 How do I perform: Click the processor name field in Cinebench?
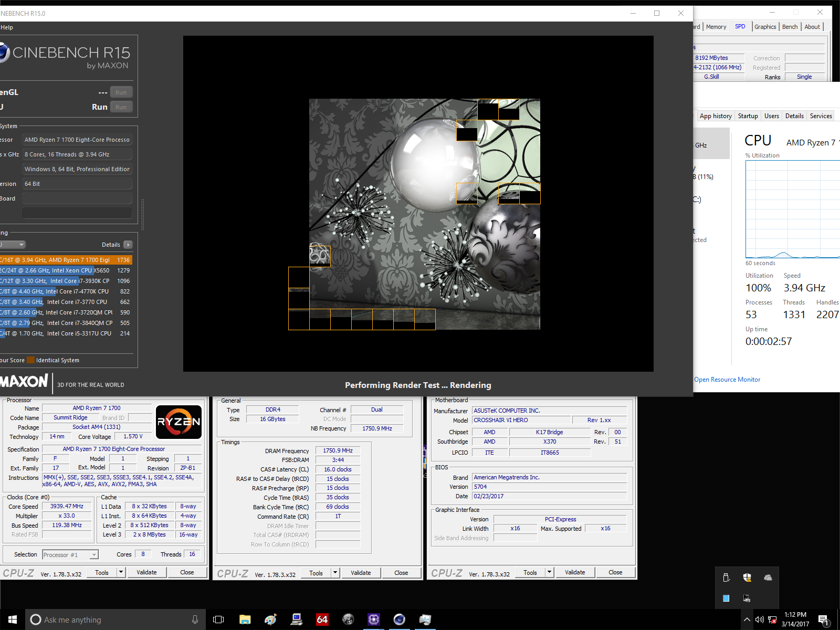click(77, 140)
